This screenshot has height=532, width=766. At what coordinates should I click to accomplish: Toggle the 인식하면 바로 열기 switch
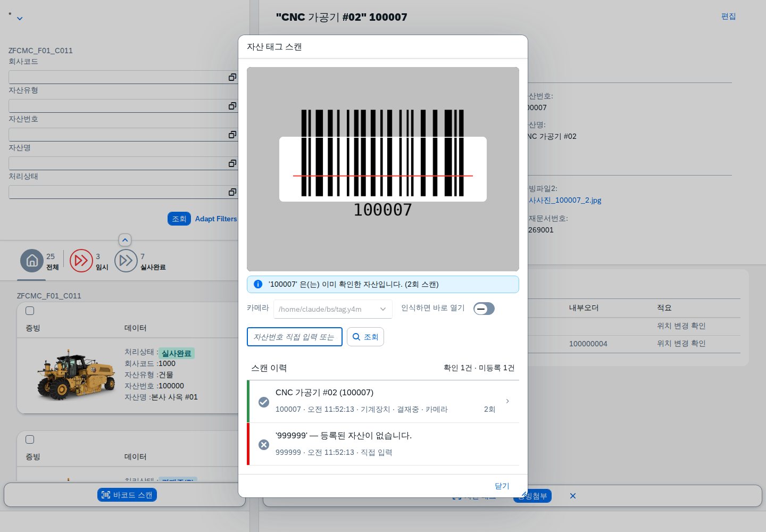click(x=484, y=309)
